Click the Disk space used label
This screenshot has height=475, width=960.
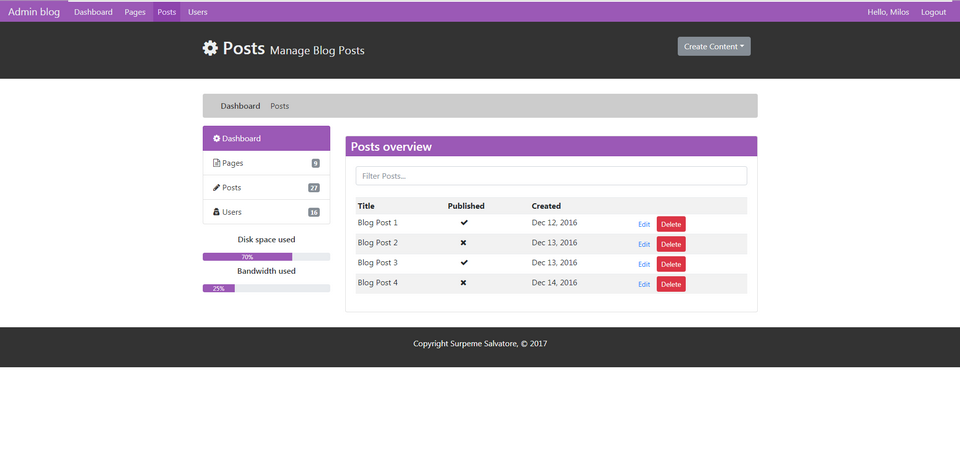(x=266, y=240)
